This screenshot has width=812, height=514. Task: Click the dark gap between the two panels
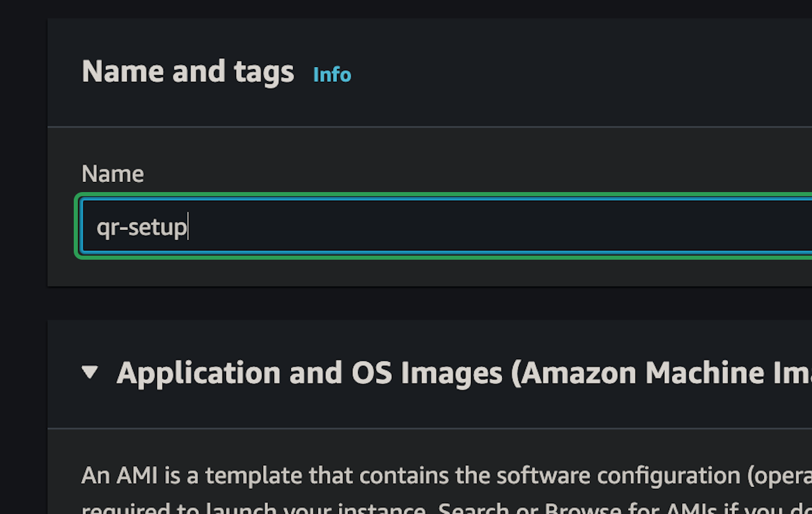(x=430, y=303)
